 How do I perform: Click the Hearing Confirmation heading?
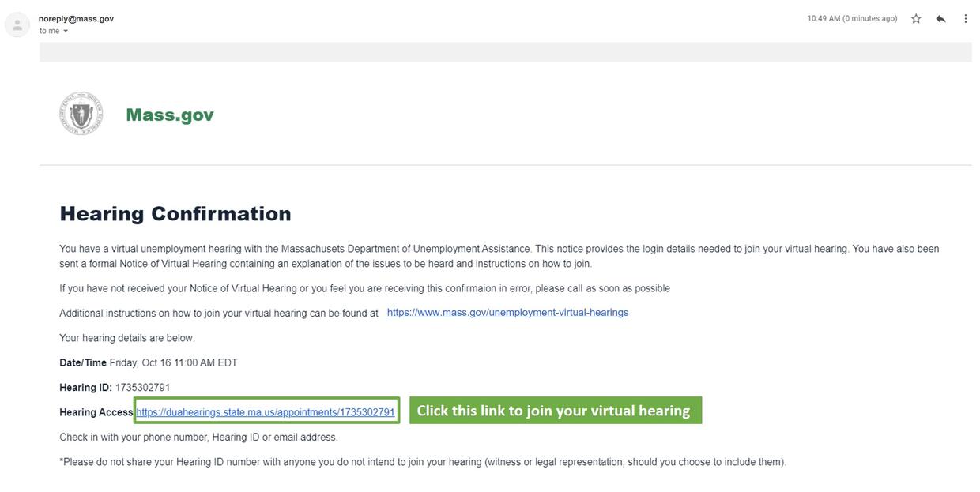[x=175, y=214]
